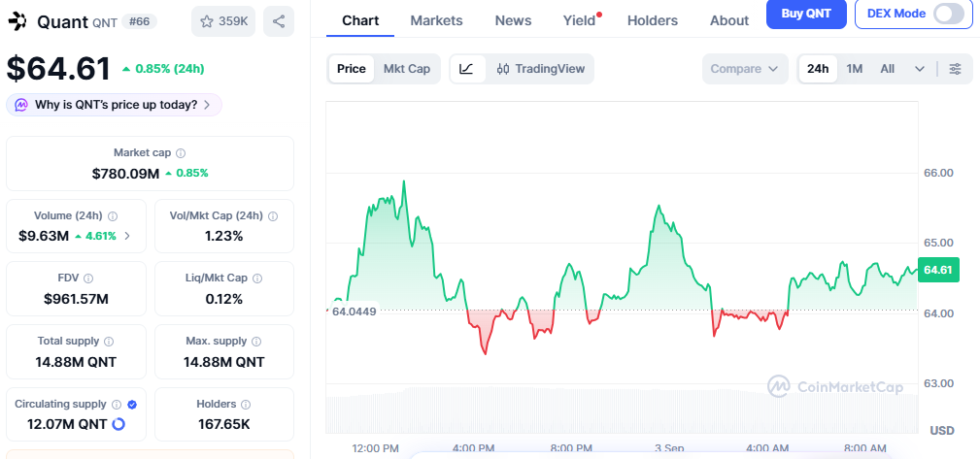980x459 pixels.
Task: Show Liq/Mkt Cap info icon
Action: 256,279
